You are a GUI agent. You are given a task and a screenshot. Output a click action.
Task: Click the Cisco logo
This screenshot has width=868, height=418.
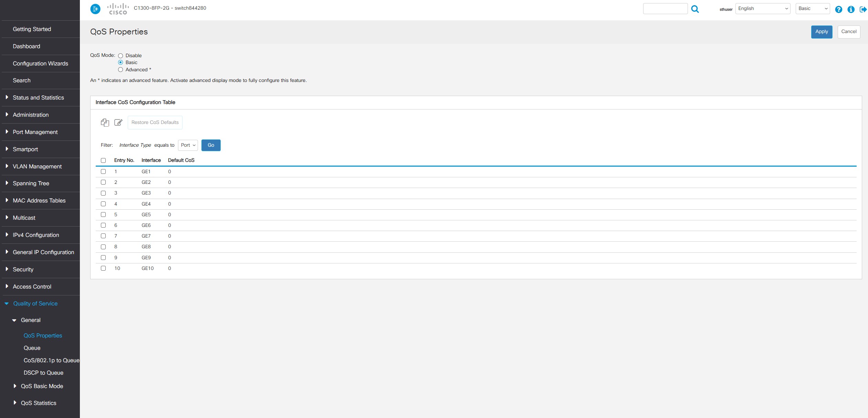[x=118, y=9]
